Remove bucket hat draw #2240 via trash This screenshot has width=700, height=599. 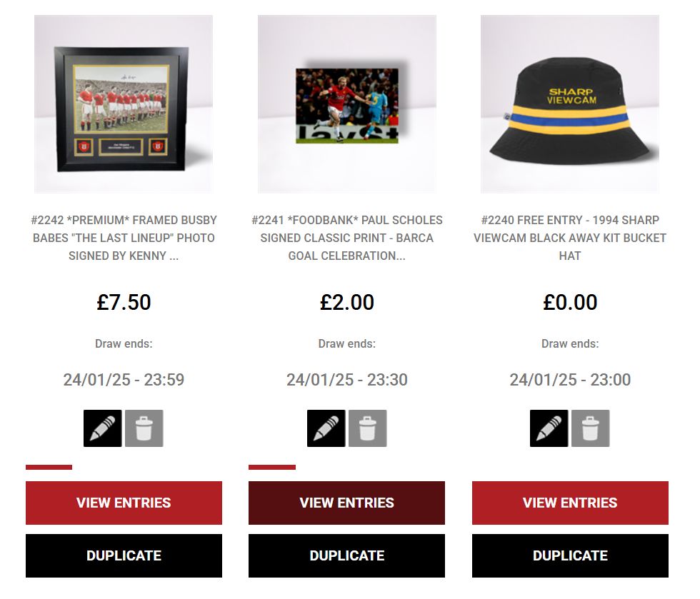point(591,428)
